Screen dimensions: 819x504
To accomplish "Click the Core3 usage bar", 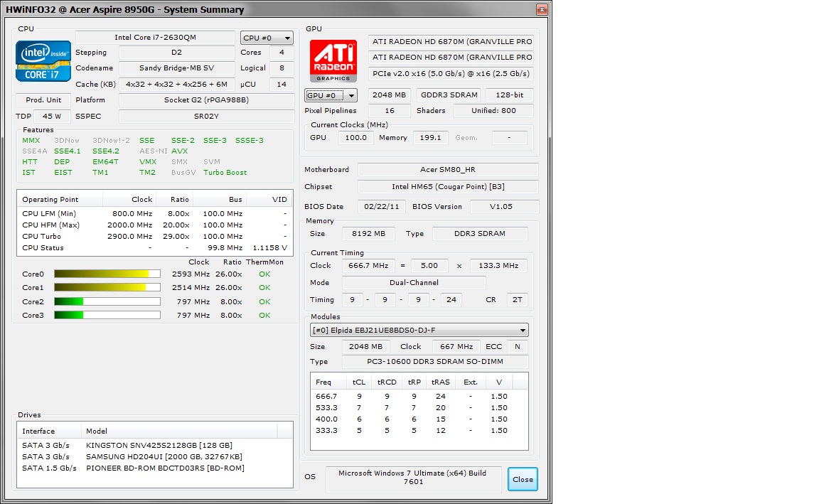I will pos(107,315).
